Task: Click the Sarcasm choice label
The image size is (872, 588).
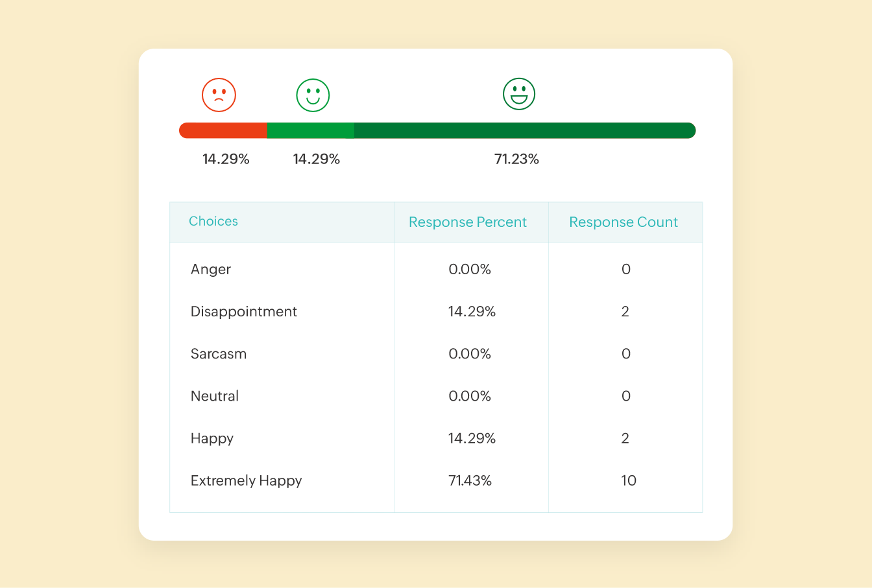Action: (x=219, y=354)
